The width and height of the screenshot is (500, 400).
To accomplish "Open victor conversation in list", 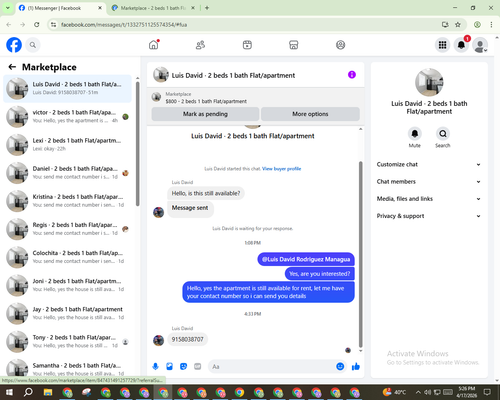I will (68, 117).
